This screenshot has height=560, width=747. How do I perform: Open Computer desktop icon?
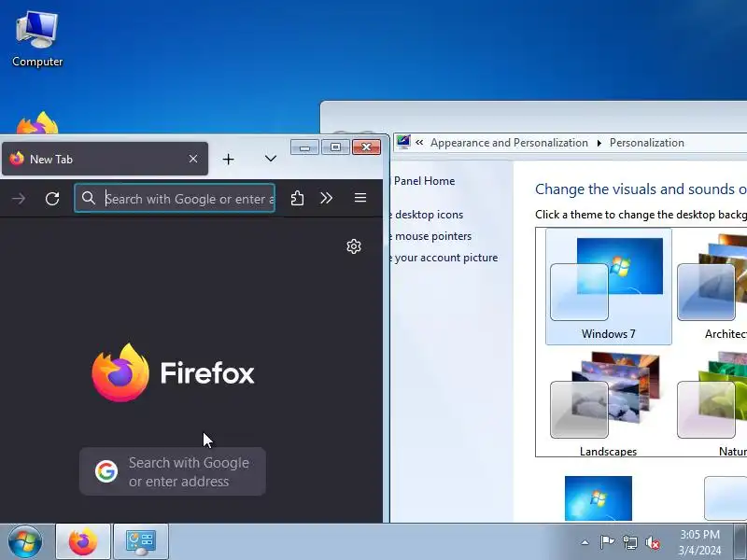pos(37,39)
